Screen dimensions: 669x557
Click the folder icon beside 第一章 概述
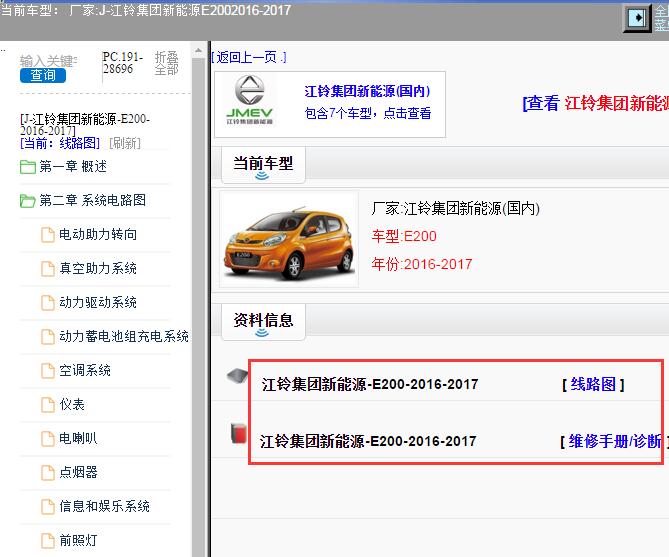click(x=28, y=167)
